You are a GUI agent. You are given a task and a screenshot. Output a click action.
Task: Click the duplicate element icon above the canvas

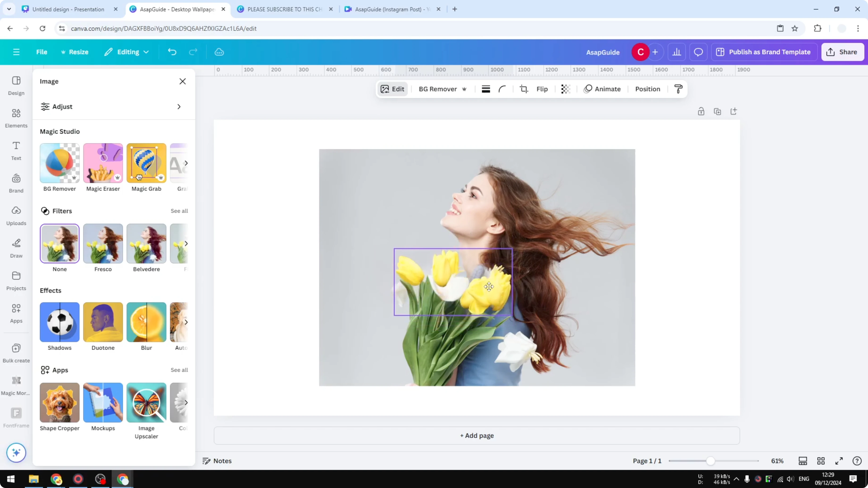pyautogui.click(x=718, y=111)
